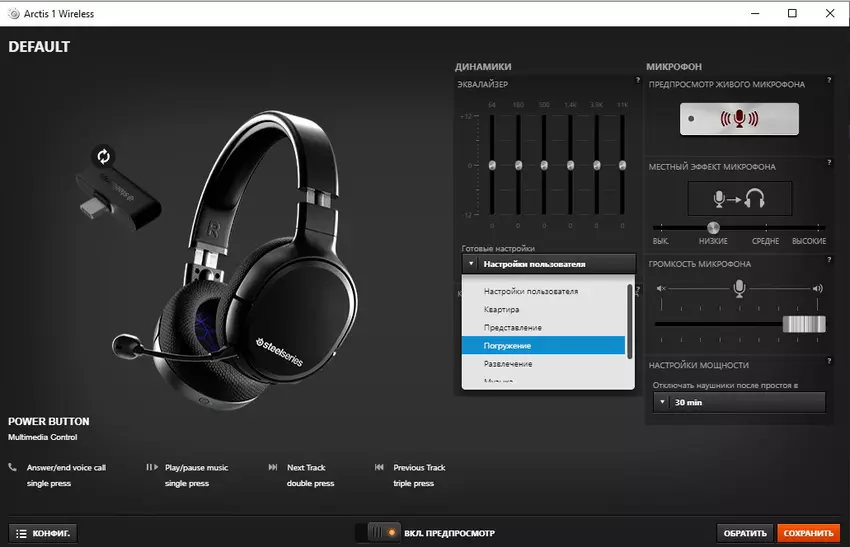Toggle the ВКЛ. ПРЕДПРОСМОТР switch
The image size is (850, 547).
pyautogui.click(x=382, y=533)
